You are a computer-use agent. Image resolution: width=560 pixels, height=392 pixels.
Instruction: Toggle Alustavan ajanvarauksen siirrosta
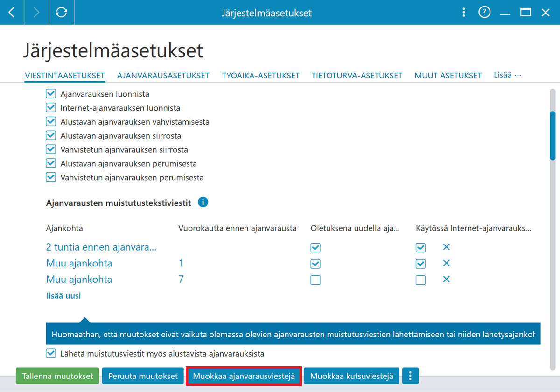(51, 136)
